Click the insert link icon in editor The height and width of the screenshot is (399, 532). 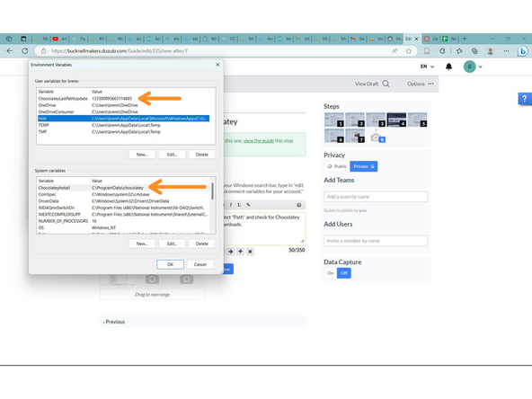click(x=248, y=205)
